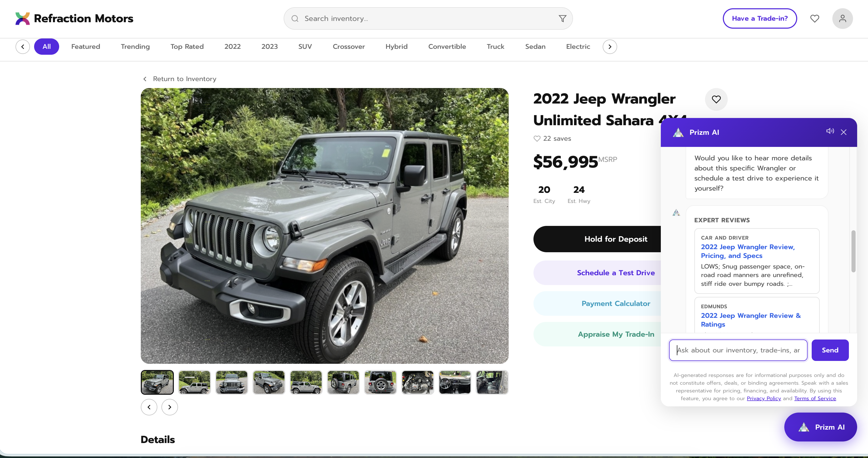Viewport: 868px width, 458px height.
Task: Open the user account profile icon
Action: 842,19
